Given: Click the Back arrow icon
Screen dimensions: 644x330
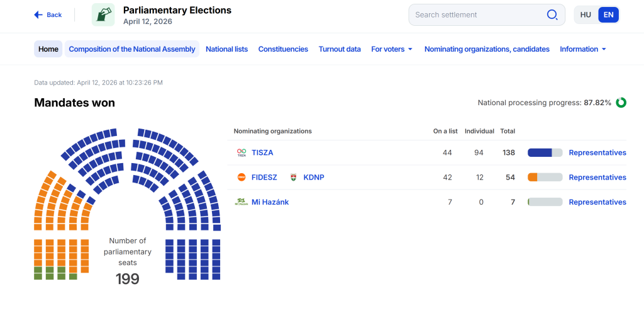Looking at the screenshot, I should [x=38, y=14].
